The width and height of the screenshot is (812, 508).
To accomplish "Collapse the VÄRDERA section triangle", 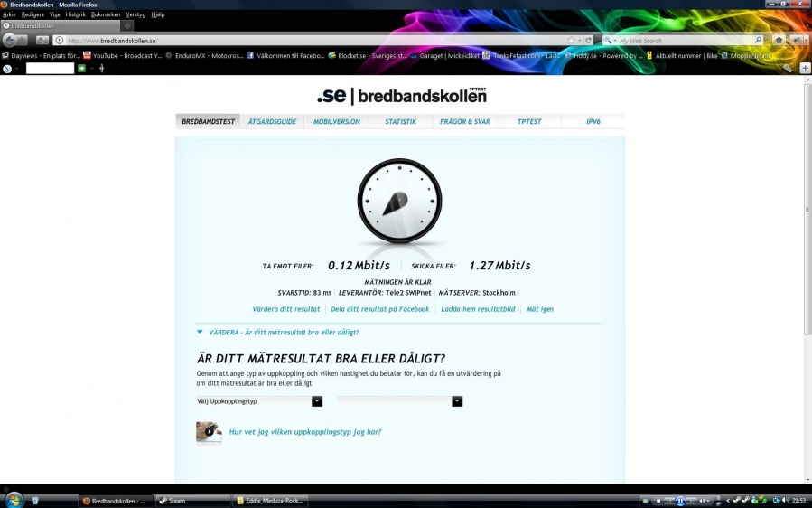I will (x=200, y=333).
